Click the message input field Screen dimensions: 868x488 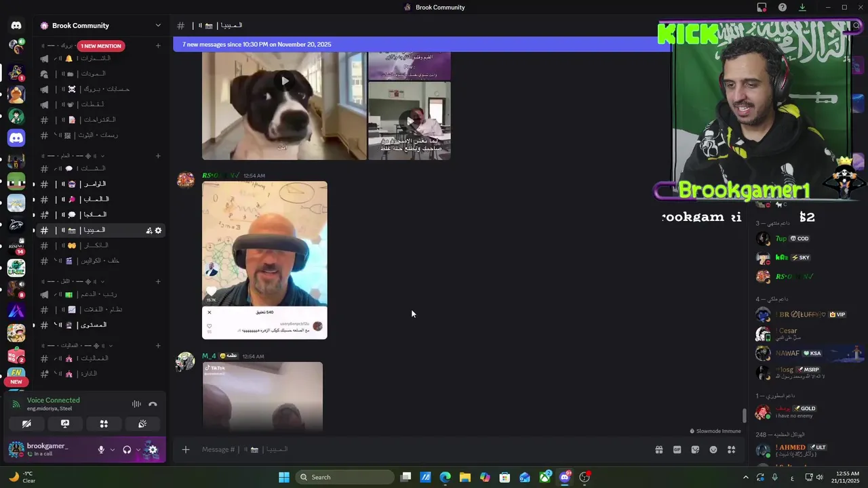click(x=420, y=449)
